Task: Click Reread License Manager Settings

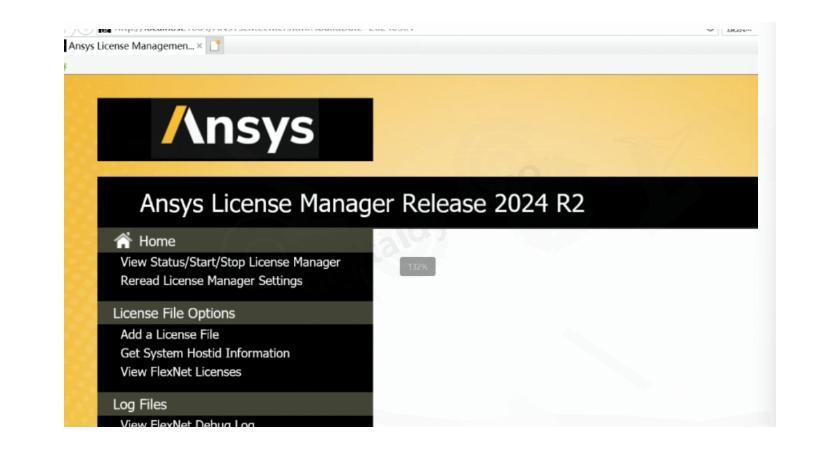Action: tap(211, 281)
